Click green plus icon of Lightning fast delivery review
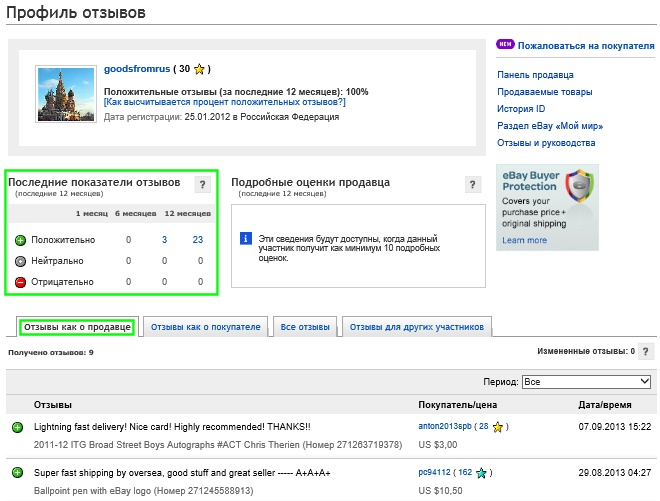The image size is (660, 501). 18,428
